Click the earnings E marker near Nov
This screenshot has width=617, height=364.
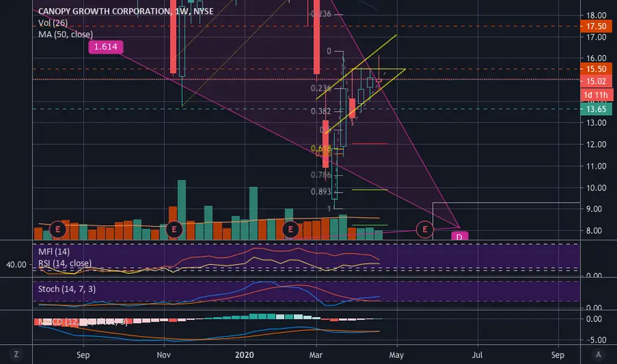pos(174,229)
